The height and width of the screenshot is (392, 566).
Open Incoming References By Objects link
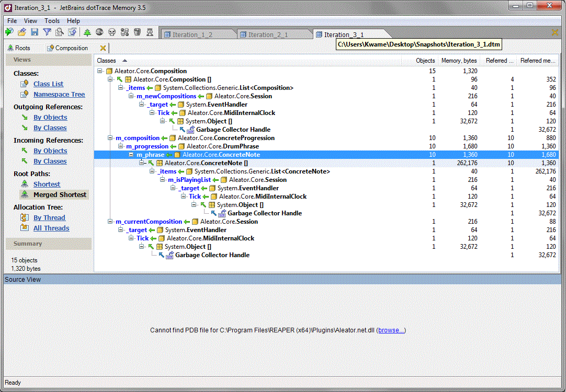[x=50, y=151]
